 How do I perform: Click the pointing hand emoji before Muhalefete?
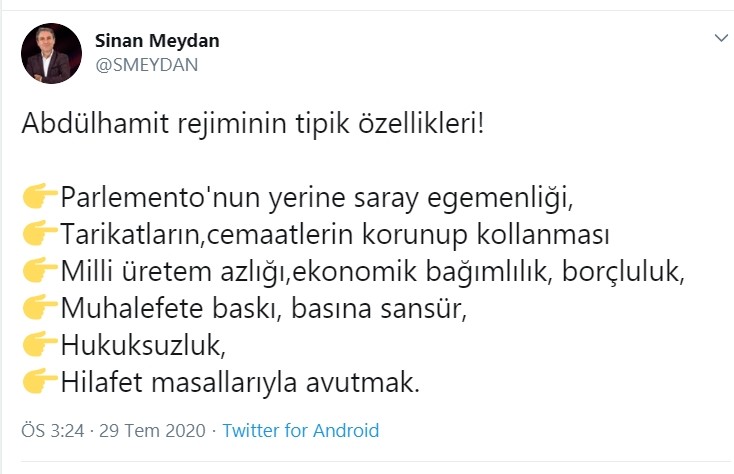tap(39, 307)
